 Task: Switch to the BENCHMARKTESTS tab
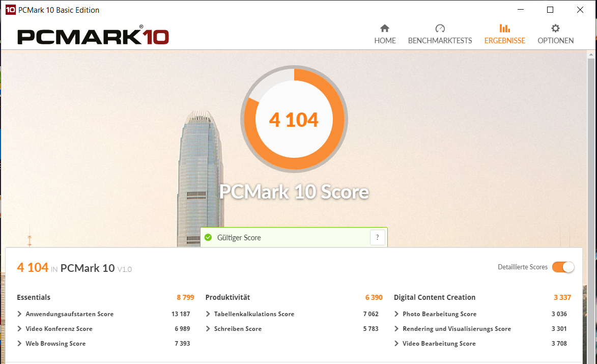[440, 40]
